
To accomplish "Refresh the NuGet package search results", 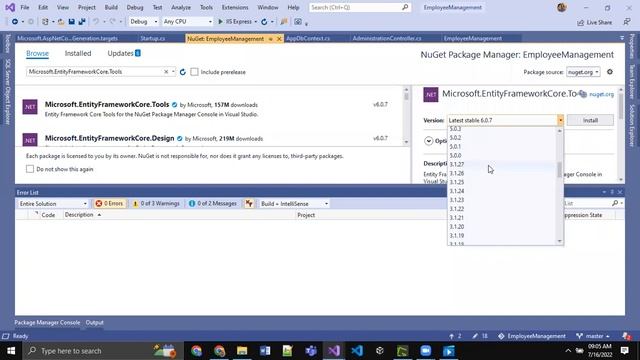I will click(182, 72).
